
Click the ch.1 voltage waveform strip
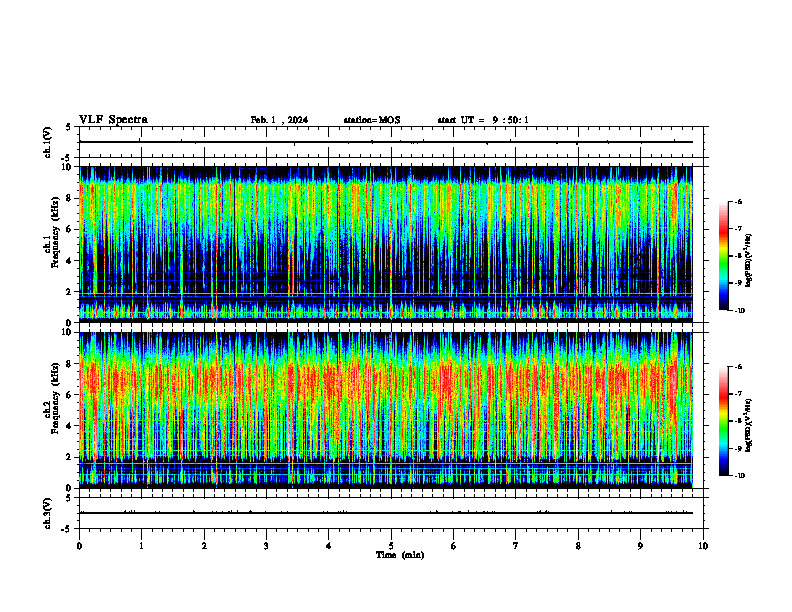point(386,142)
